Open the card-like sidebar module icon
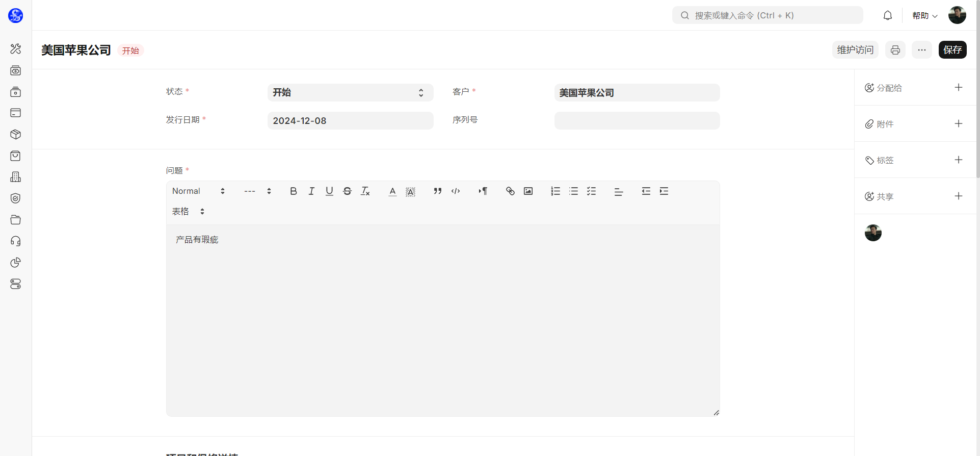 point(16,113)
